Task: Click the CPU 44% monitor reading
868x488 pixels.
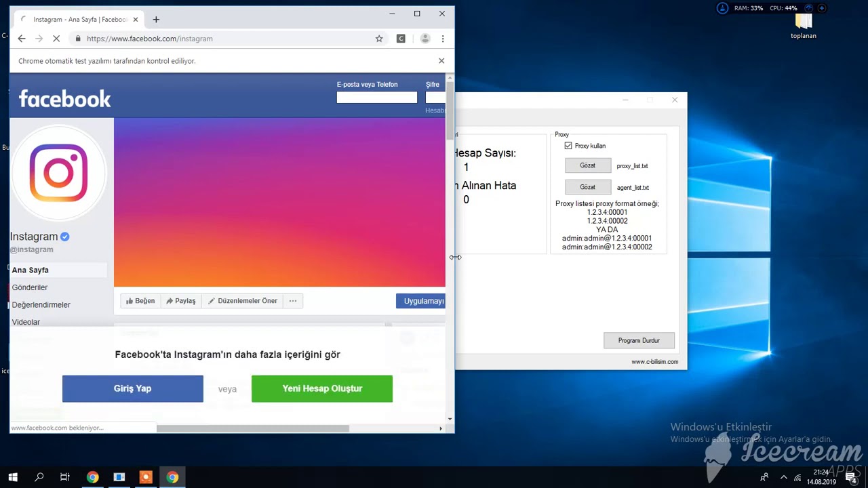Action: (783, 8)
